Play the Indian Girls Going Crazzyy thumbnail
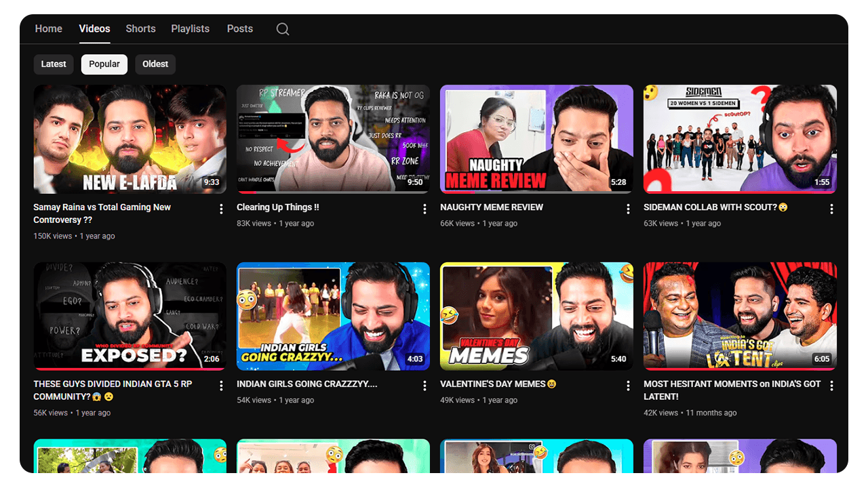This screenshot has height=488, width=868. (333, 317)
